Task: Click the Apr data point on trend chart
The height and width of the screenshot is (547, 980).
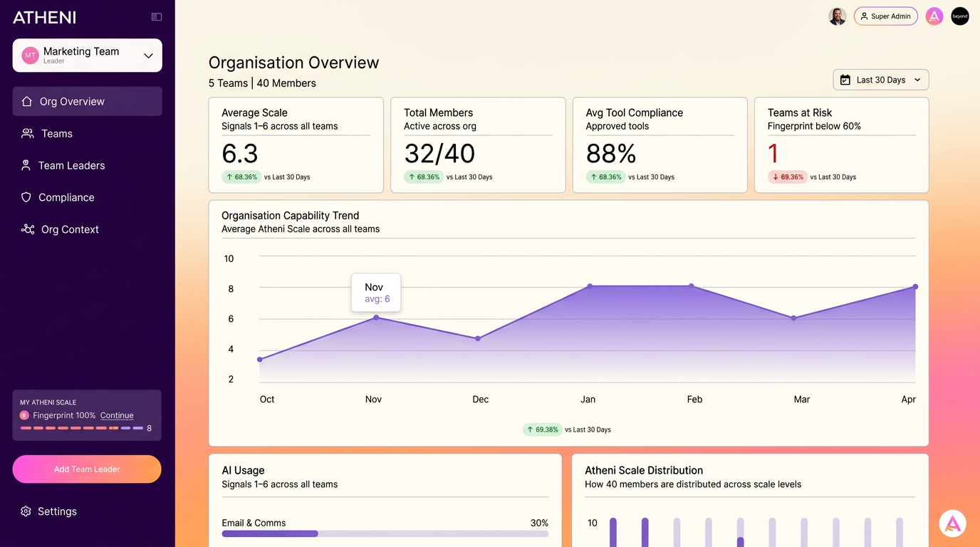Action: pos(915,287)
